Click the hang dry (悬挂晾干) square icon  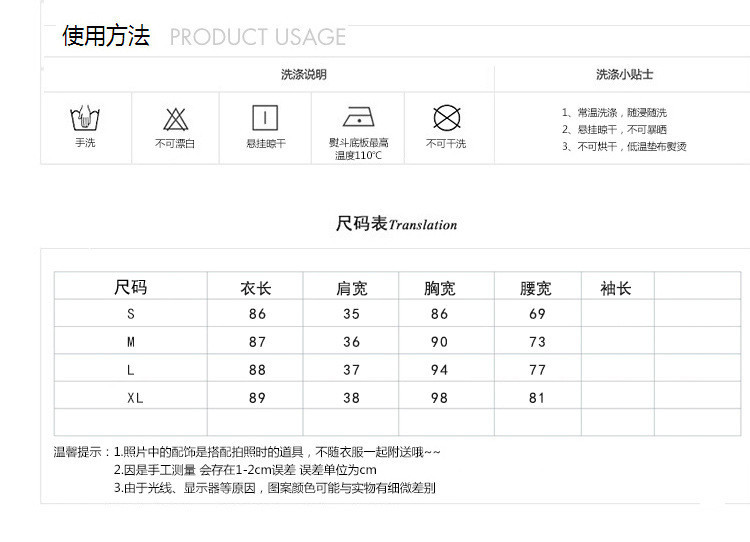pyautogui.click(x=265, y=117)
